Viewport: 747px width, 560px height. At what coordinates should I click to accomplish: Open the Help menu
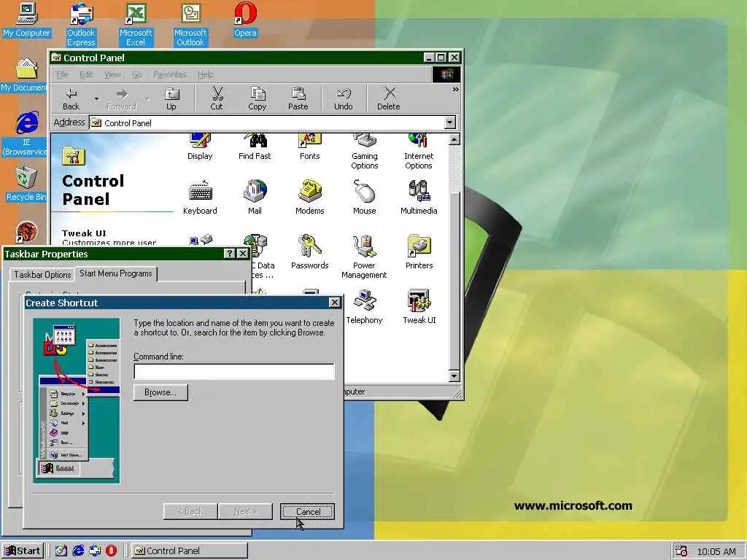pyautogui.click(x=205, y=74)
